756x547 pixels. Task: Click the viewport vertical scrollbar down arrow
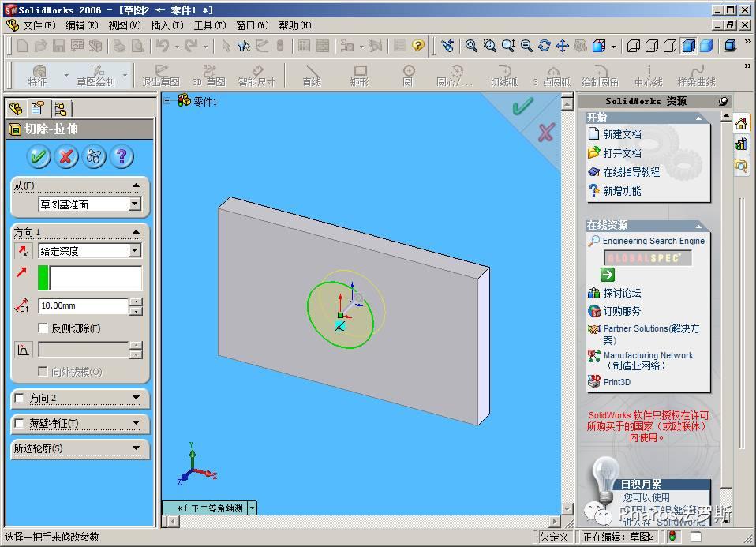[567, 508]
